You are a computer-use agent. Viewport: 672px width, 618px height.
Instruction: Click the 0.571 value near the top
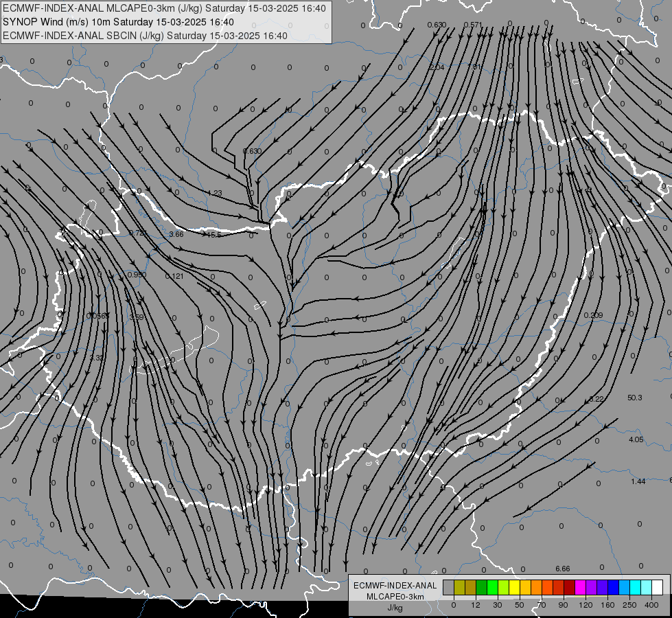[473, 25]
